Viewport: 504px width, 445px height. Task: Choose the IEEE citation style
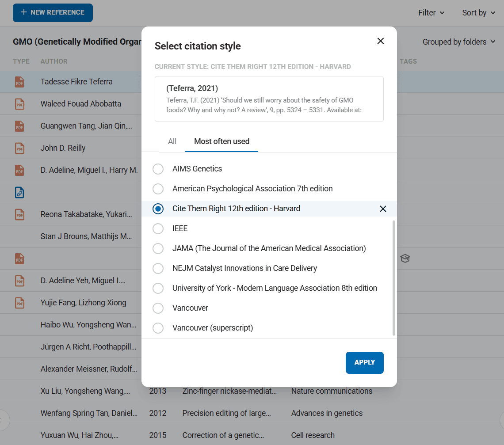tap(158, 228)
